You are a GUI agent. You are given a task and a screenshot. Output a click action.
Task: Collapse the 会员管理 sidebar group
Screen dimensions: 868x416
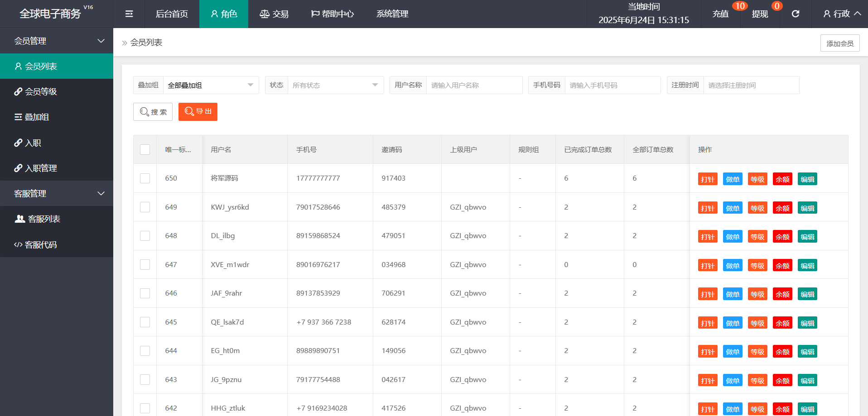(57, 41)
